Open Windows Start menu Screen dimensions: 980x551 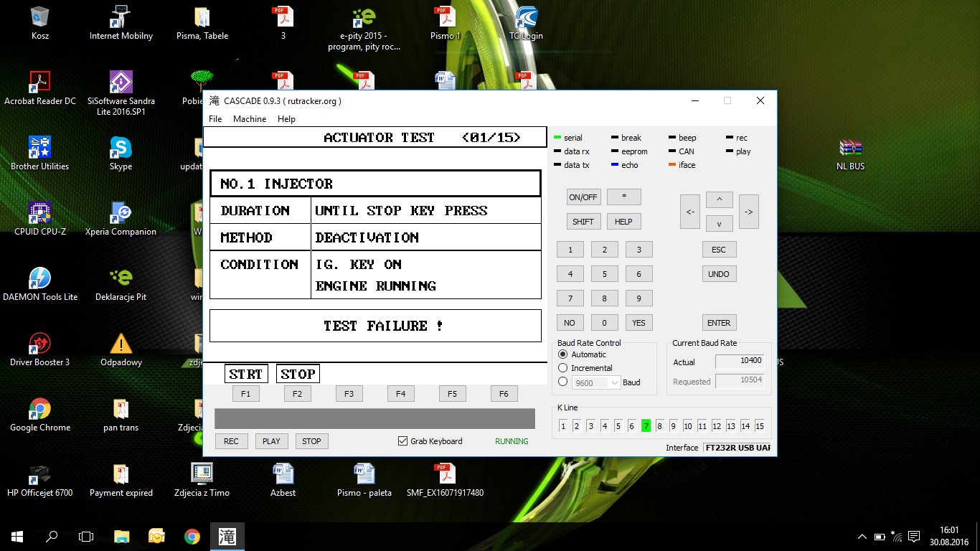[x=17, y=536]
